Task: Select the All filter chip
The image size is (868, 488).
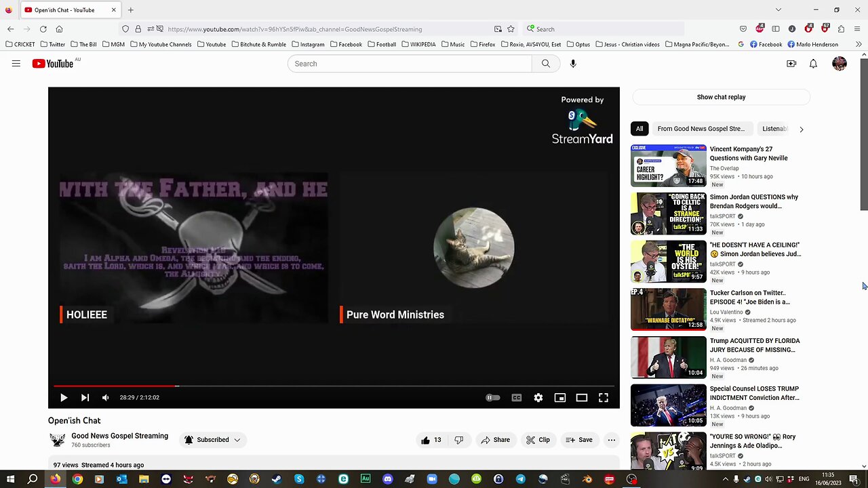Action: point(639,129)
